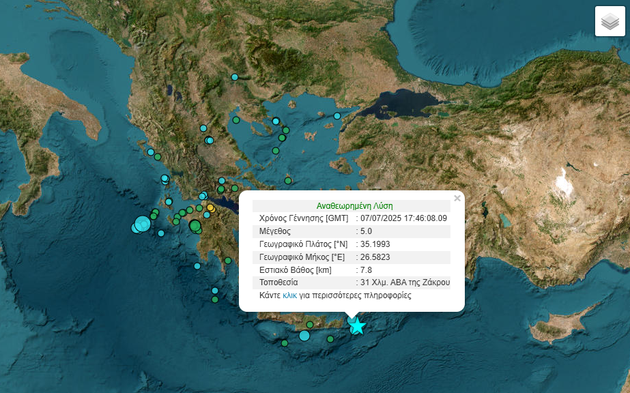Viewport: 630px width, 393px height.
Task: Click the 'Γεωγραφικό Μήκος [°E]' label
Action: 302,257
